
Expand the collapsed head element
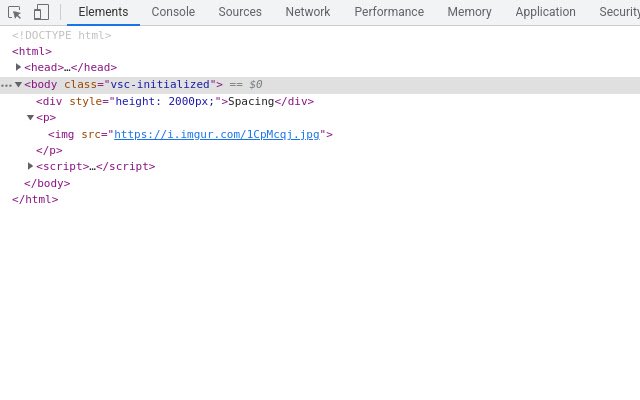point(18,67)
